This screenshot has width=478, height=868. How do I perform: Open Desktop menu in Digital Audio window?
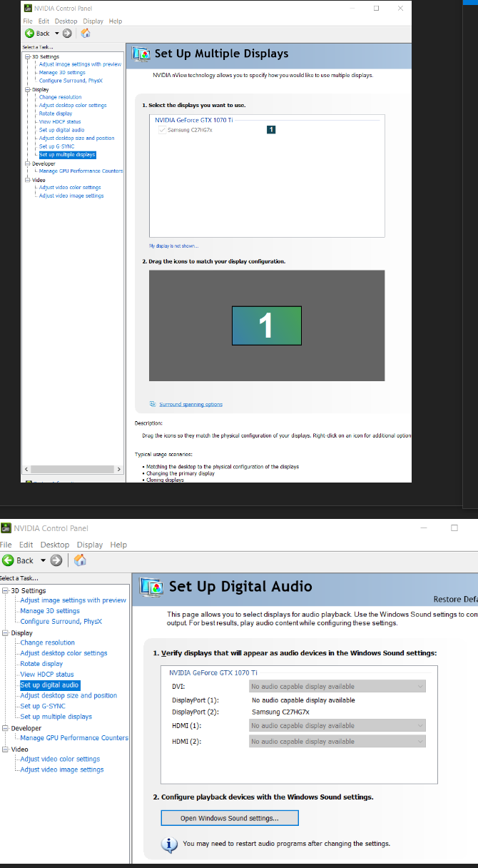[x=55, y=545]
